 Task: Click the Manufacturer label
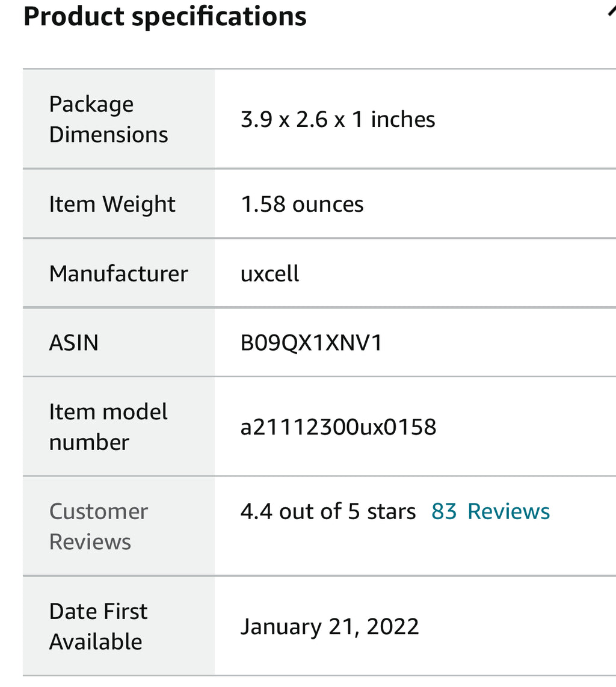(x=119, y=274)
